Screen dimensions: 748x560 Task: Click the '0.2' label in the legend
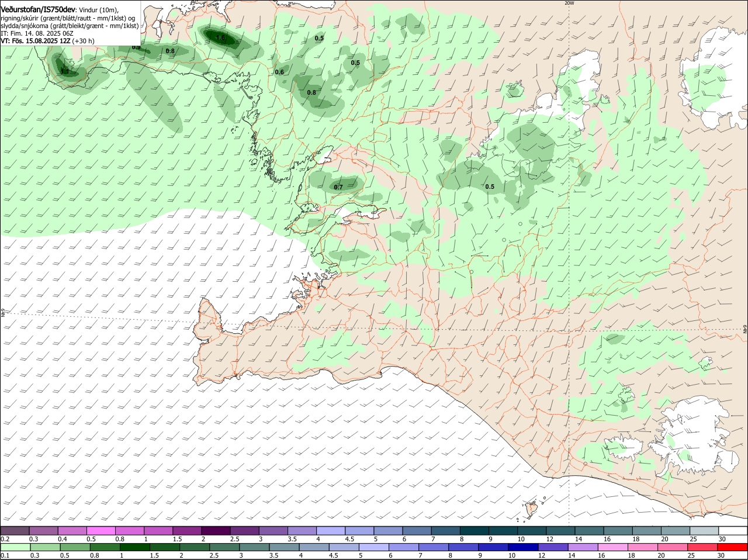point(5,538)
